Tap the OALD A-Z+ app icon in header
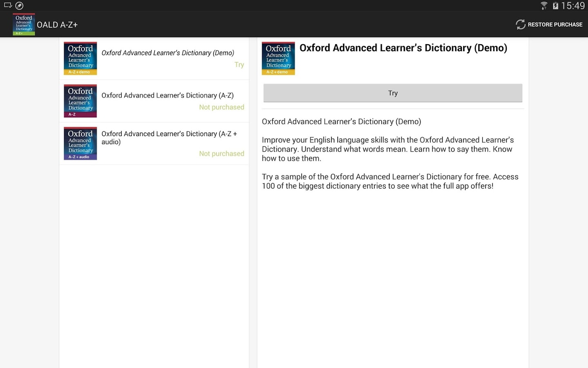This screenshot has width=588, height=368. [x=24, y=25]
